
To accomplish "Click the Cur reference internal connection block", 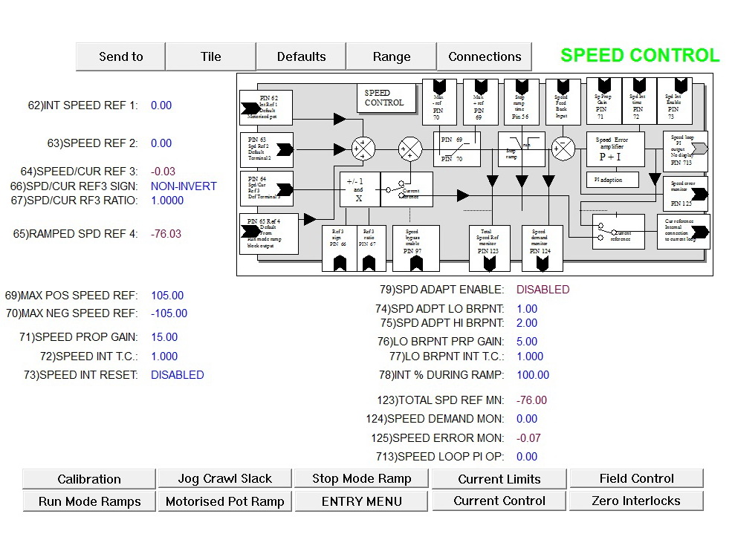I will pyautogui.click(x=684, y=232).
